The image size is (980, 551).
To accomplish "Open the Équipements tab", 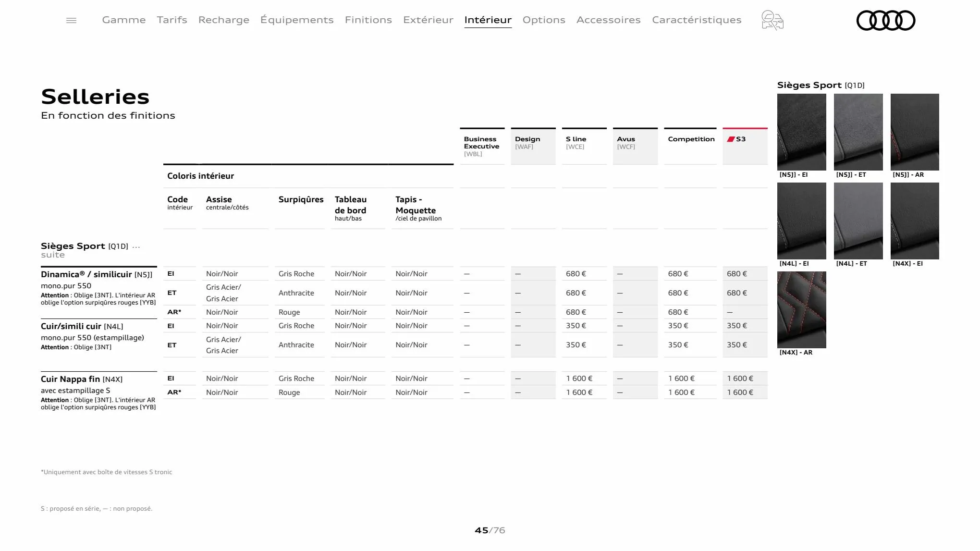I will [297, 20].
